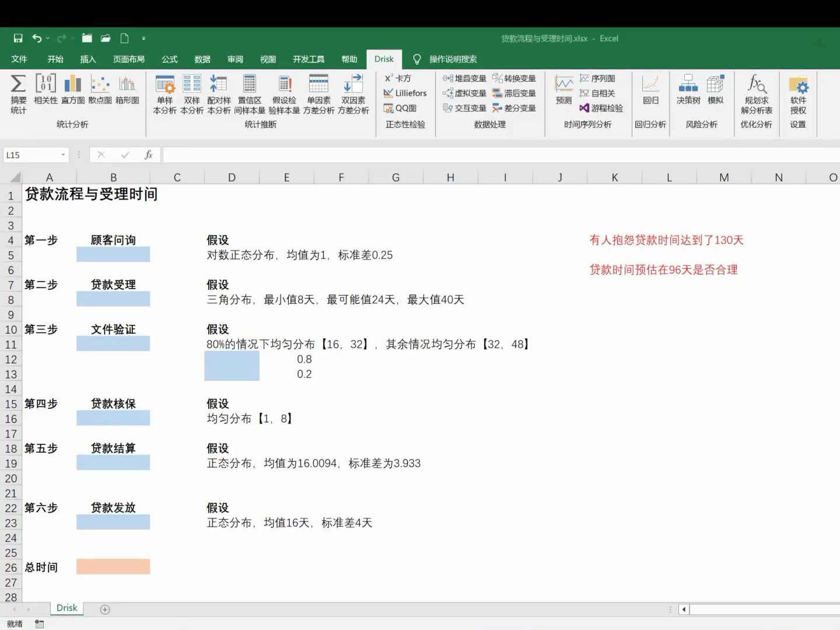Screen dimensions: 840x630
Task: Select the orange 总时间 total cell
Action: point(113,567)
